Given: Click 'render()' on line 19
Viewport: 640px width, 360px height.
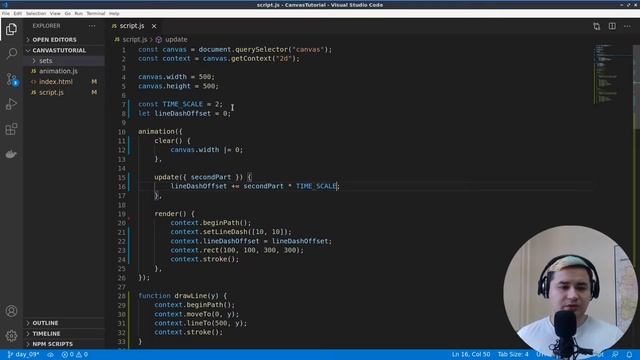Looking at the screenshot, I should pos(170,214).
